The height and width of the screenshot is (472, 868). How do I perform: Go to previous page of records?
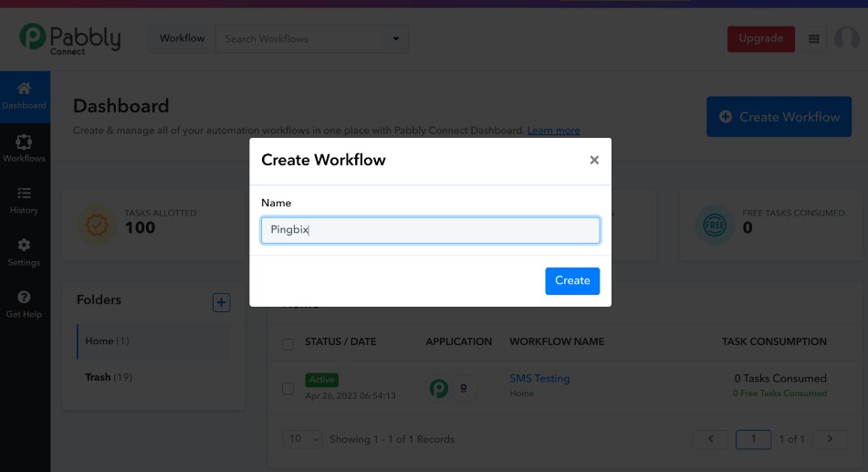[x=711, y=439]
